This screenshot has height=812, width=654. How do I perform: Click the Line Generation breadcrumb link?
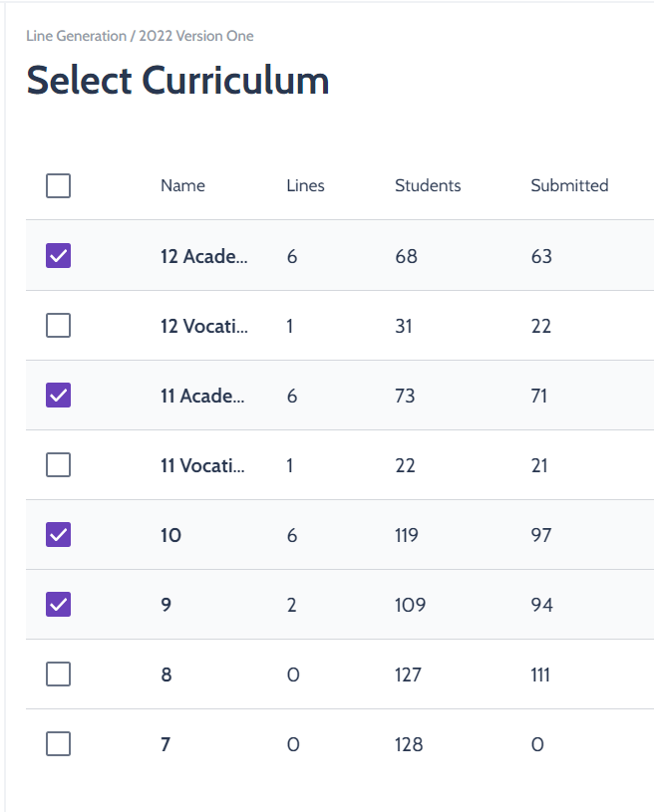point(76,36)
